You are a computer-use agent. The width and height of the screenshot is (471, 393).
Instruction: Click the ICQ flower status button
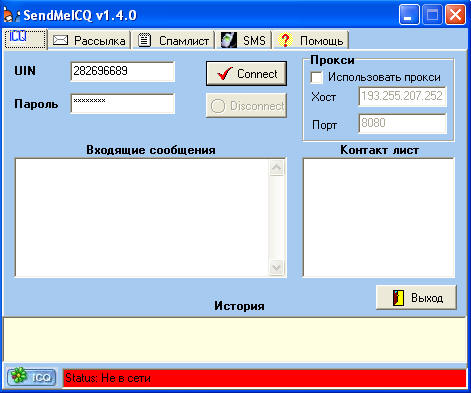pos(32,377)
